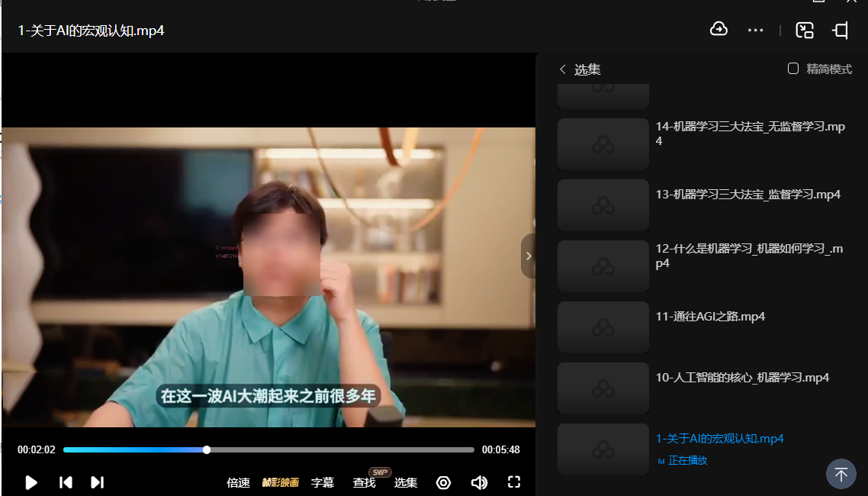868x496 pixels.
Task: Collapse playlist panel with side arrow
Action: click(528, 256)
